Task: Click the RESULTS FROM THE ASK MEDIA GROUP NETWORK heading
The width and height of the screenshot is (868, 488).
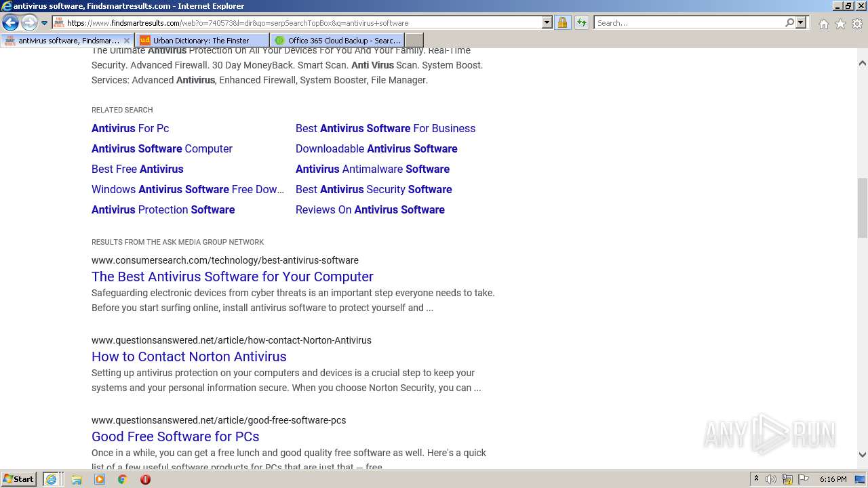Action: click(x=178, y=242)
